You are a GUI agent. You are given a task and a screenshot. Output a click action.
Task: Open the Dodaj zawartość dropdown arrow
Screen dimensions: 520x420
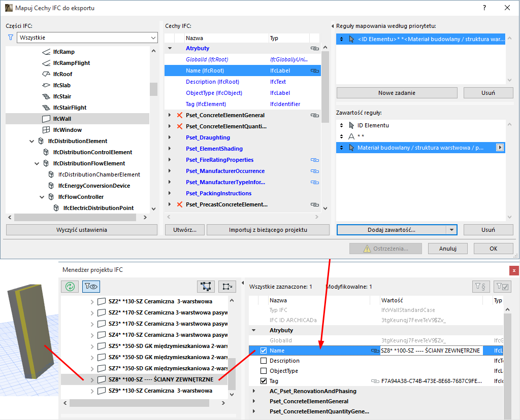tap(451, 230)
